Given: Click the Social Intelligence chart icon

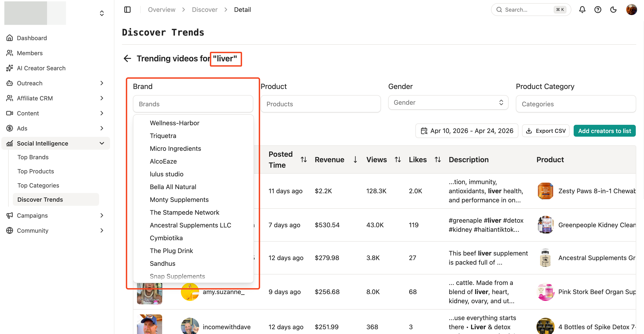Looking at the screenshot, I should 10,144.
